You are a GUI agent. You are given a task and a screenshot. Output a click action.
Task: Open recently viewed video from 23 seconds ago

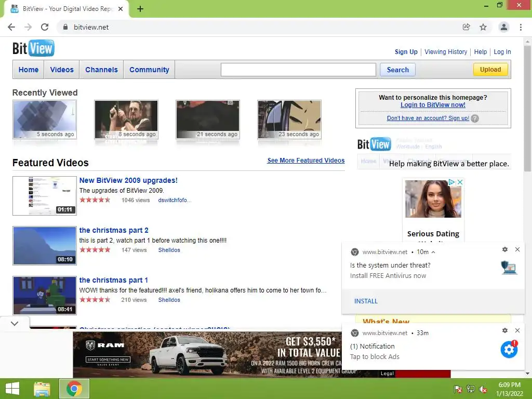coord(289,119)
